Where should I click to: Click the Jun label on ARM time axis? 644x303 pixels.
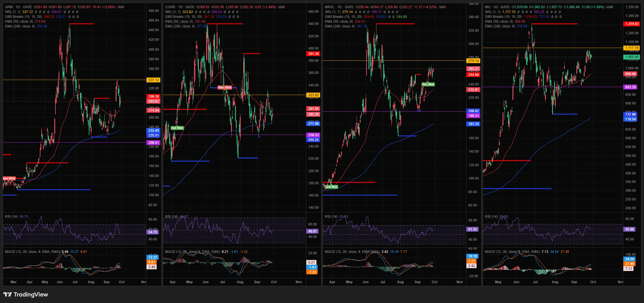click(60, 282)
